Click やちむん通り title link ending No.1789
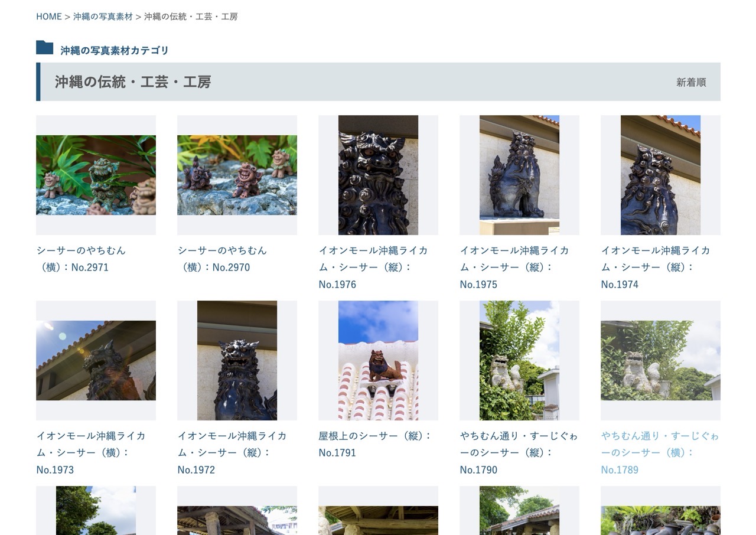This screenshot has width=756, height=535. tap(660, 452)
